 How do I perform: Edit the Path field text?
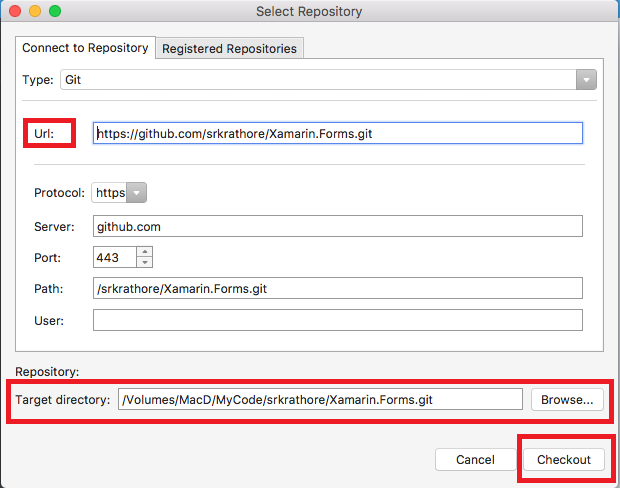click(x=338, y=288)
